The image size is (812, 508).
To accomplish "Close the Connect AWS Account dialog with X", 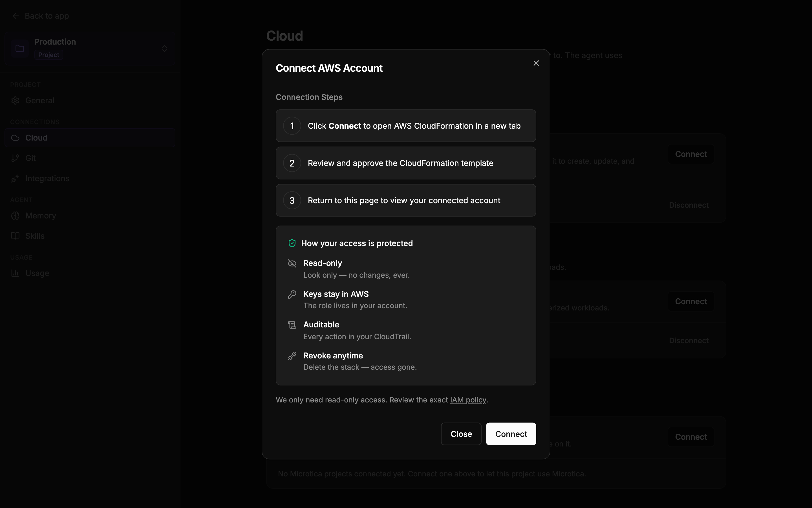I will point(536,63).
